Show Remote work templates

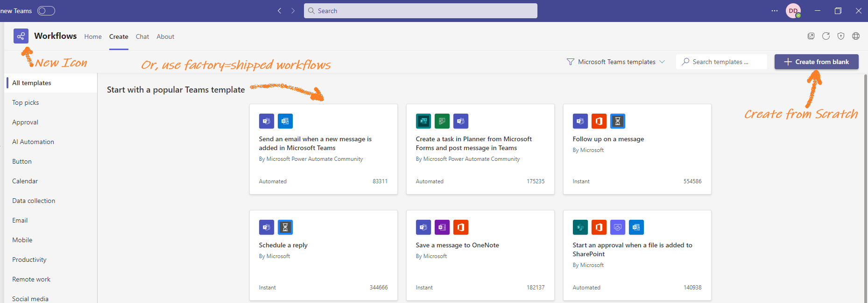tap(51, 279)
